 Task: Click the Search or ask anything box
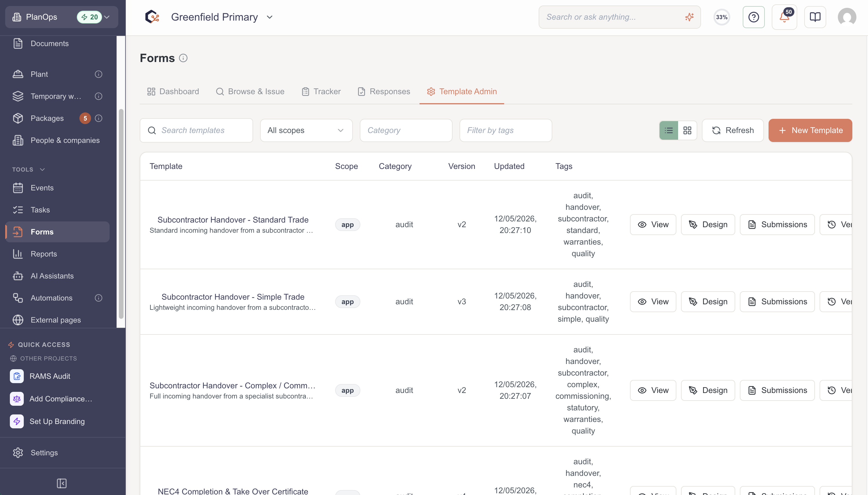click(x=620, y=17)
